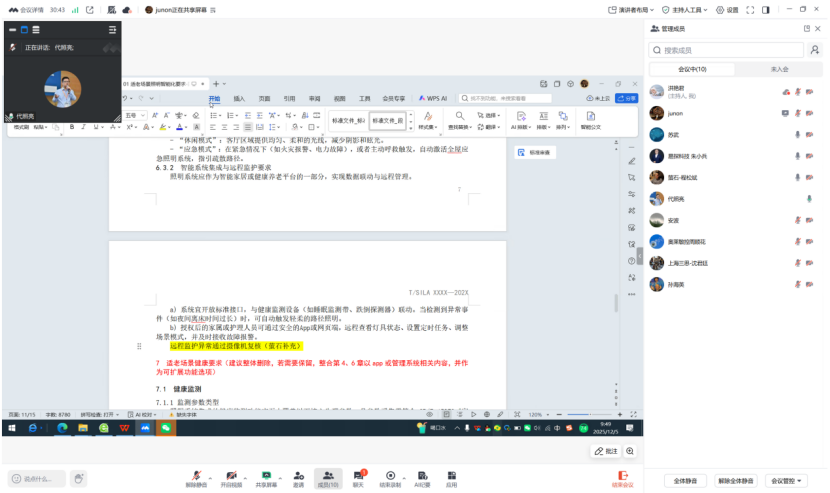Viewport: 830px width, 493px height.
Task: Open meeting details in top-left
Action: coord(28,10)
